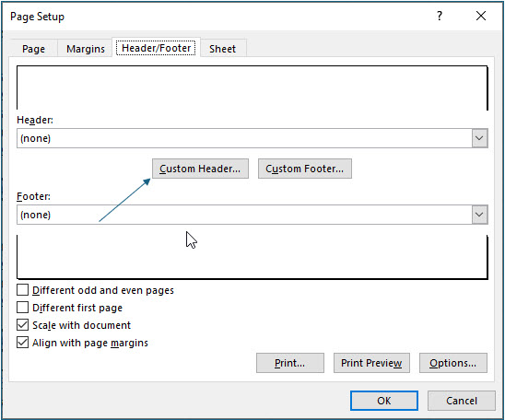Click the Options... button
The width and height of the screenshot is (505, 420).
pos(453,363)
